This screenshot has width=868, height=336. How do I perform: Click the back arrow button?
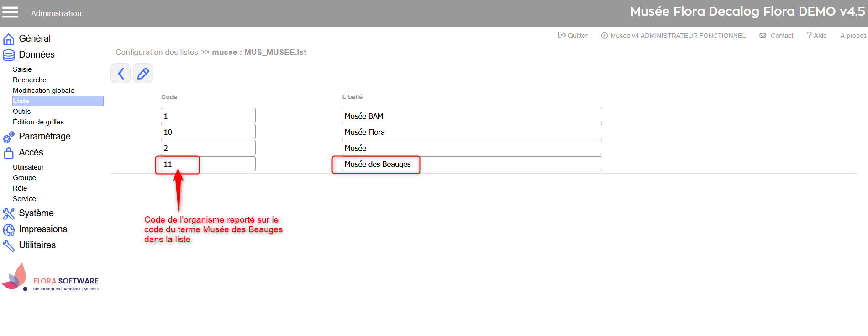pos(121,74)
